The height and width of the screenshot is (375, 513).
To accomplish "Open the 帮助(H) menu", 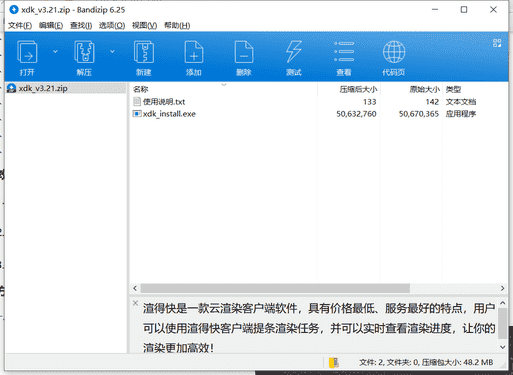I will click(177, 26).
